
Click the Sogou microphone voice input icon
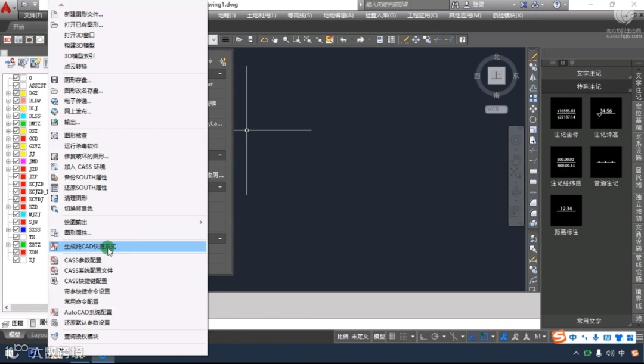pos(596,337)
